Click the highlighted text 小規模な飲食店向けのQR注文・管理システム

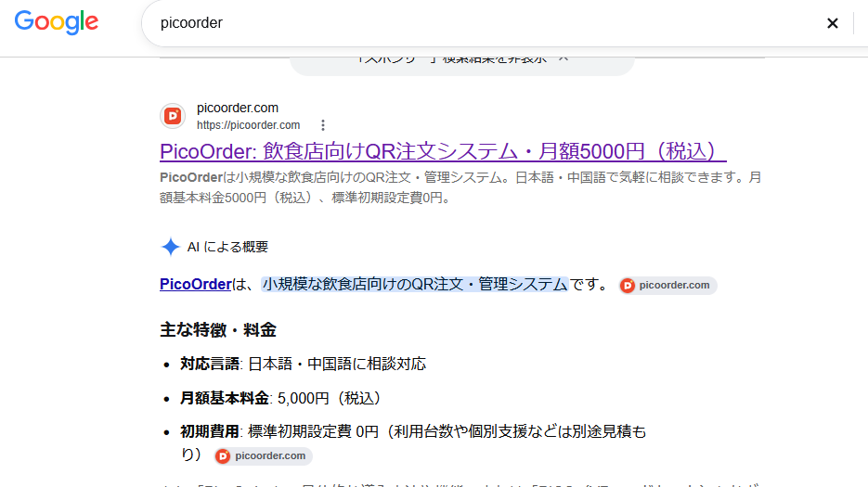pos(415,284)
